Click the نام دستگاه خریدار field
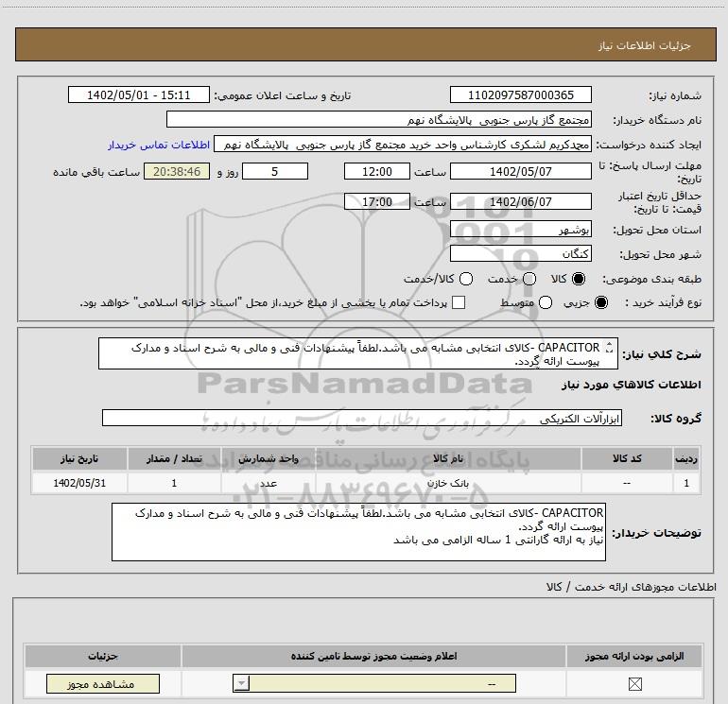728x704 pixels. 379,119
